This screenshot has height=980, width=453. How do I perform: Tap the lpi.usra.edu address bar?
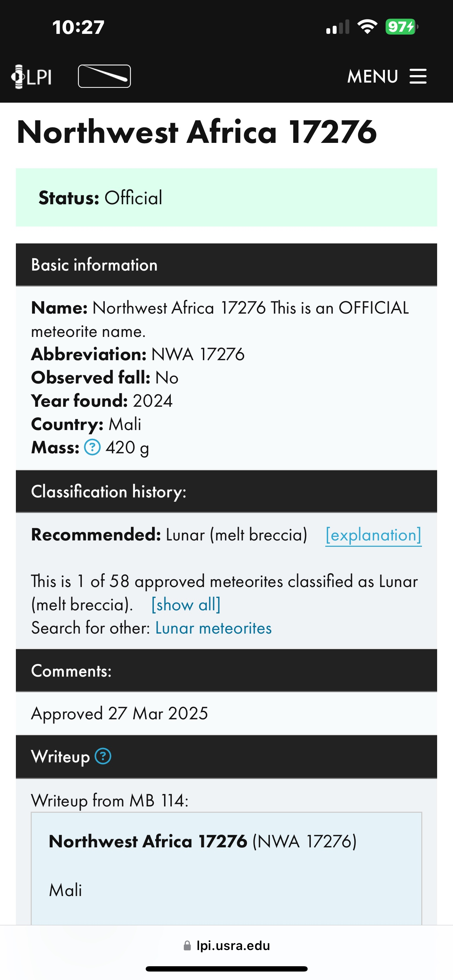pos(233,945)
